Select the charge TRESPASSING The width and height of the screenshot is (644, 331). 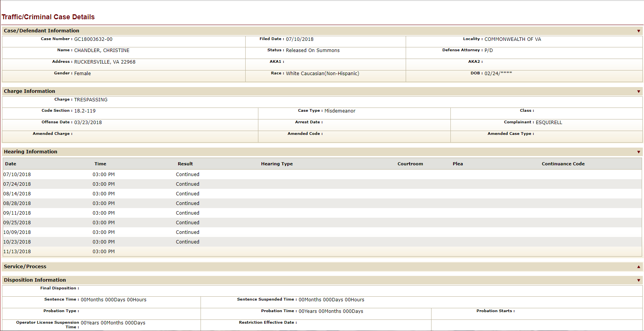coord(91,100)
